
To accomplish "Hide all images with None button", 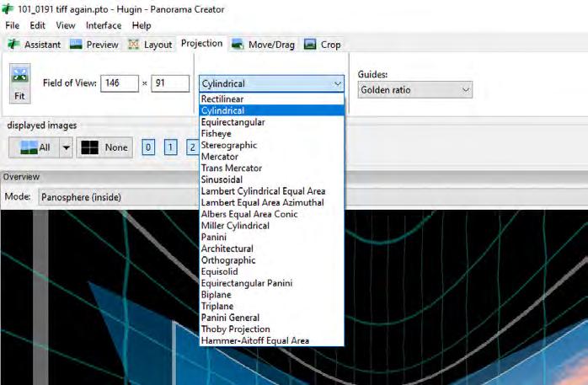I will (104, 147).
